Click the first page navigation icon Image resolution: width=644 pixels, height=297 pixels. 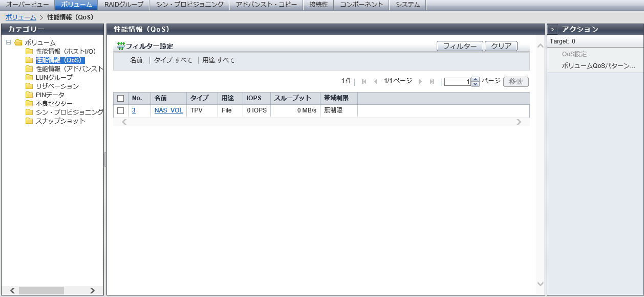(364, 82)
